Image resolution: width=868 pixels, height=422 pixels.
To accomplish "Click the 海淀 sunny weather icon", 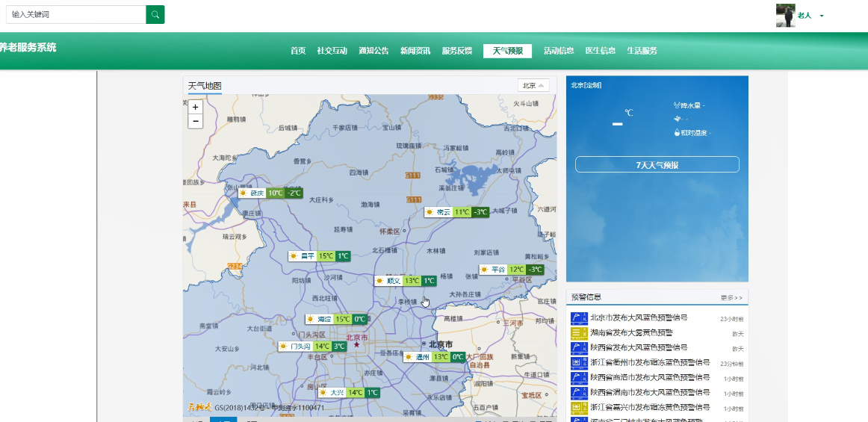I will pyautogui.click(x=310, y=320).
